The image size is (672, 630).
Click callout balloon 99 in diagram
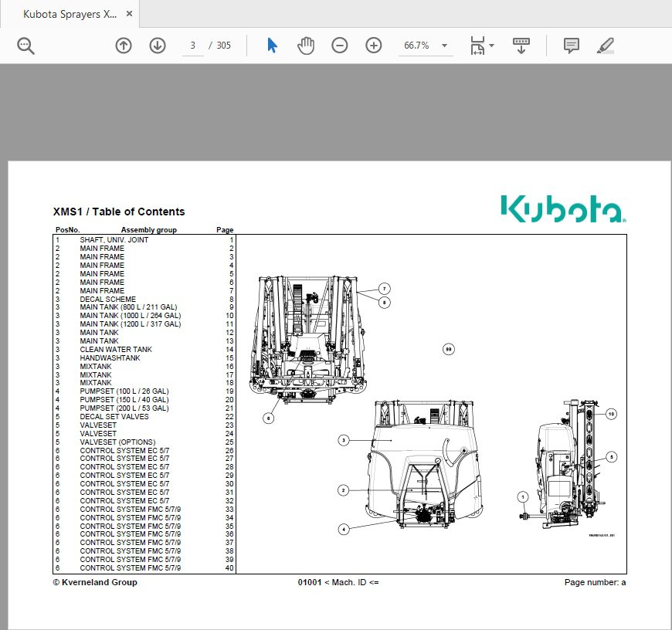pos(448,349)
